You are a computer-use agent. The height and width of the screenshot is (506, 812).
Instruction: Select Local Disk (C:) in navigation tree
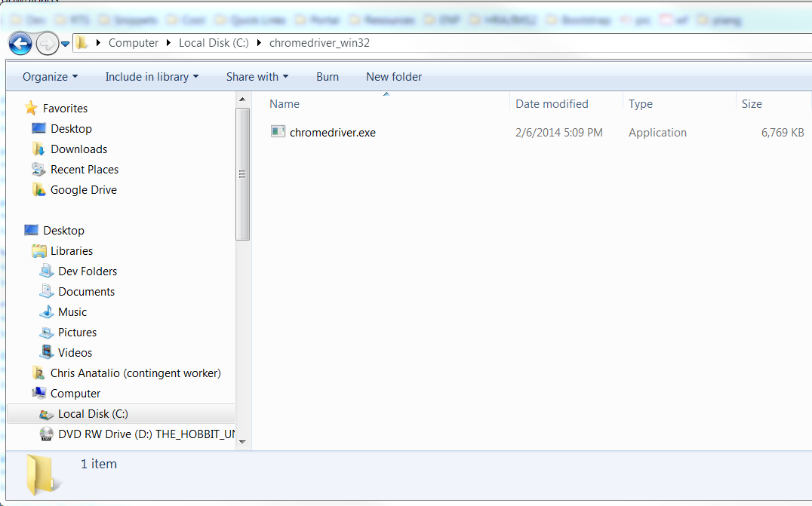94,414
